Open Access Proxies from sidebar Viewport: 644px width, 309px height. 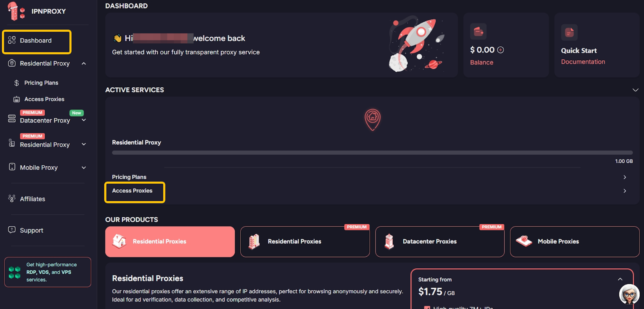[x=44, y=99]
